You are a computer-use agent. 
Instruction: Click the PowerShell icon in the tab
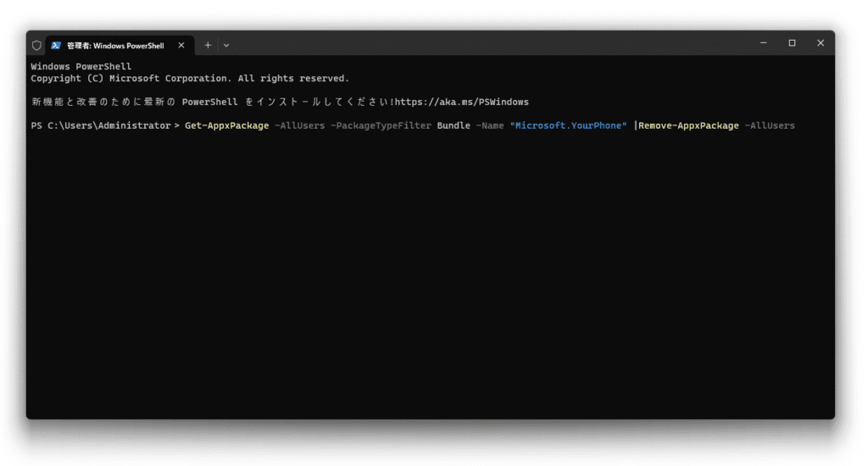tap(56, 46)
